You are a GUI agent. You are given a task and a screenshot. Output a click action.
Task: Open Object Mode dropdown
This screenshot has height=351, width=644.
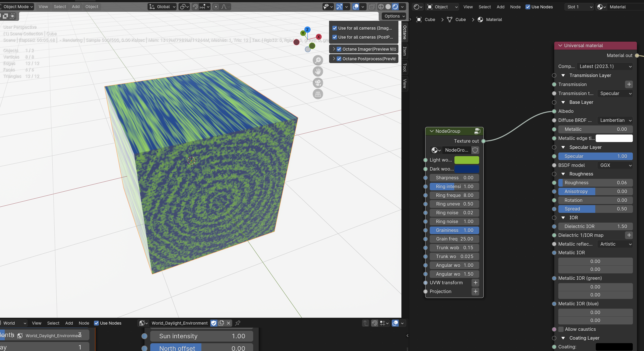18,7
